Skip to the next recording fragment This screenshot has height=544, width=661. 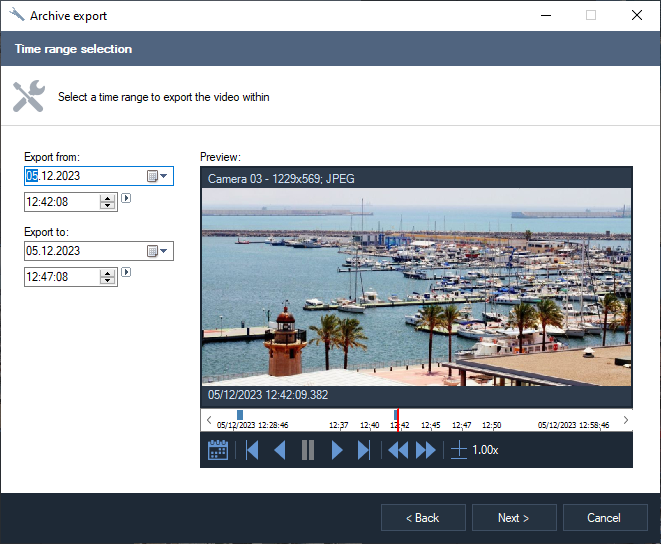click(x=364, y=450)
